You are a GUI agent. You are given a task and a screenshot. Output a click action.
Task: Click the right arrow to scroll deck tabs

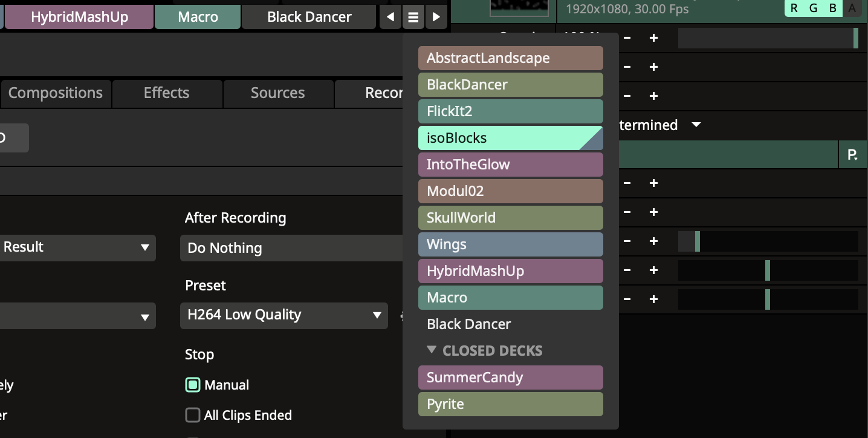click(436, 17)
